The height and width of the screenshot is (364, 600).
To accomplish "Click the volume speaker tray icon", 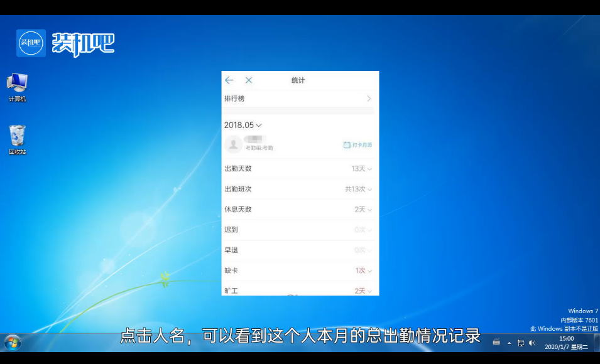I will click(x=532, y=343).
